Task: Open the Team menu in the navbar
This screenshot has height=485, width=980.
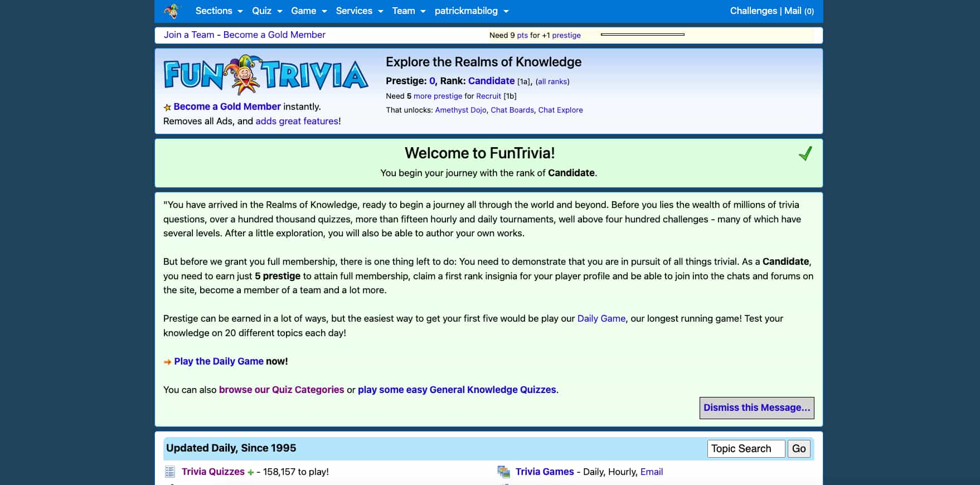Action: tap(409, 11)
